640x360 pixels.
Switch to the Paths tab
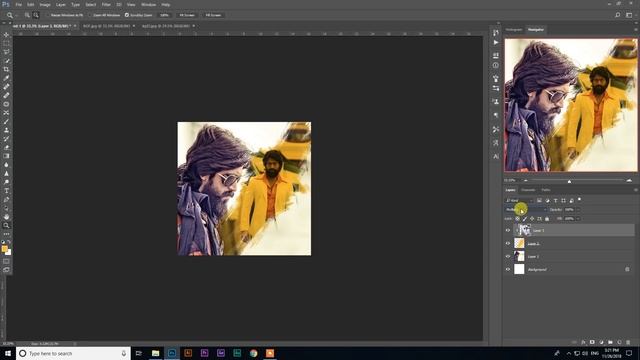coord(546,190)
